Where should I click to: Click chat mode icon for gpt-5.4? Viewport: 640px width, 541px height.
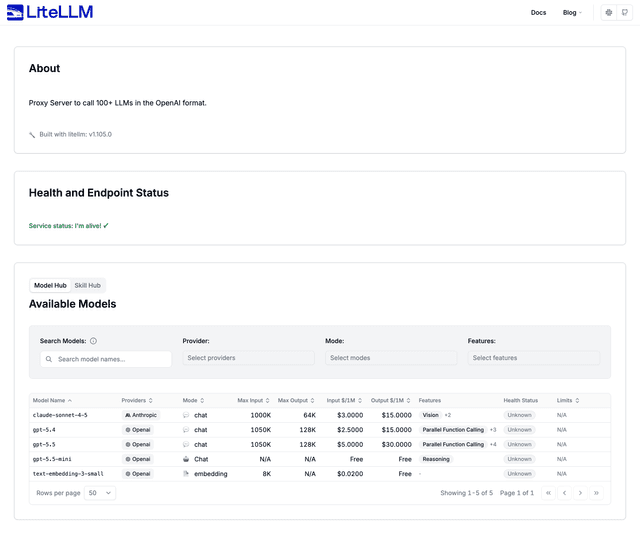[186, 430]
